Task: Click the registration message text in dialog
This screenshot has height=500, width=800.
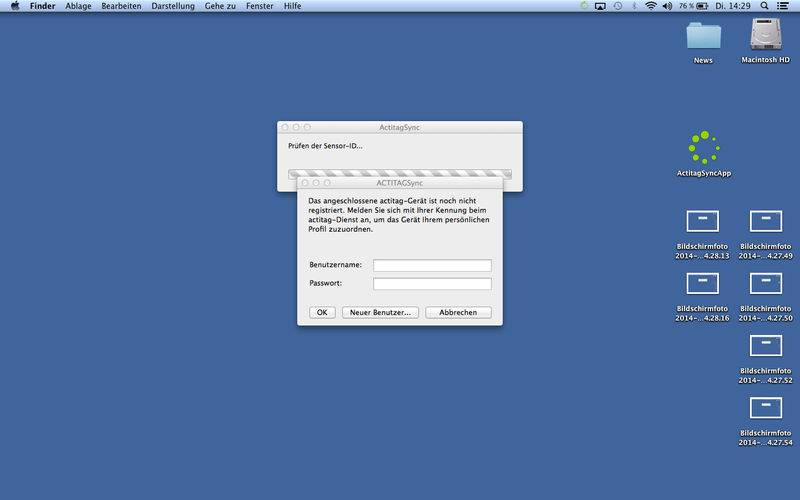Action: point(398,215)
